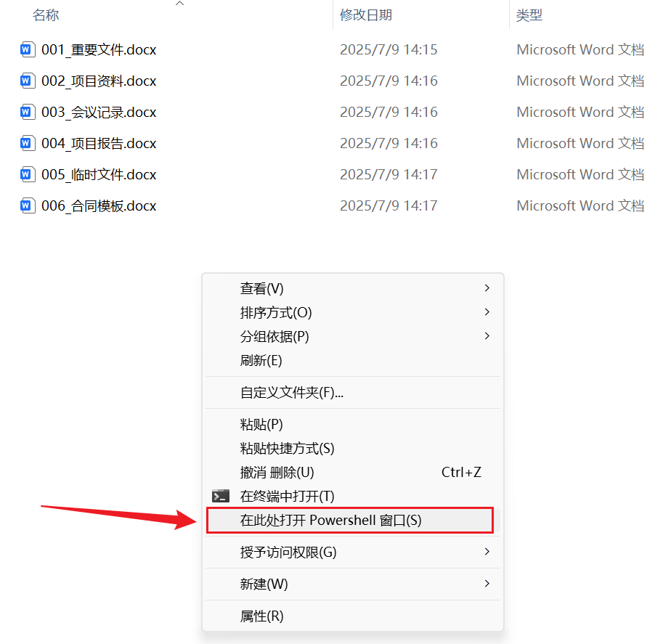Viewport: 655px width, 644px height.
Task: Open the 分组依据 submenu
Action: 487,336
